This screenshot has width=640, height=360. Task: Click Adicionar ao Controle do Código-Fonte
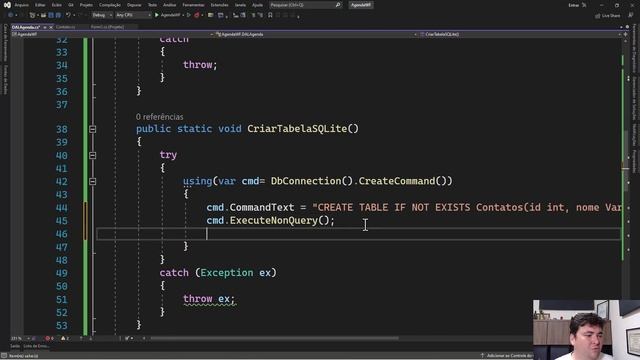tap(507, 356)
